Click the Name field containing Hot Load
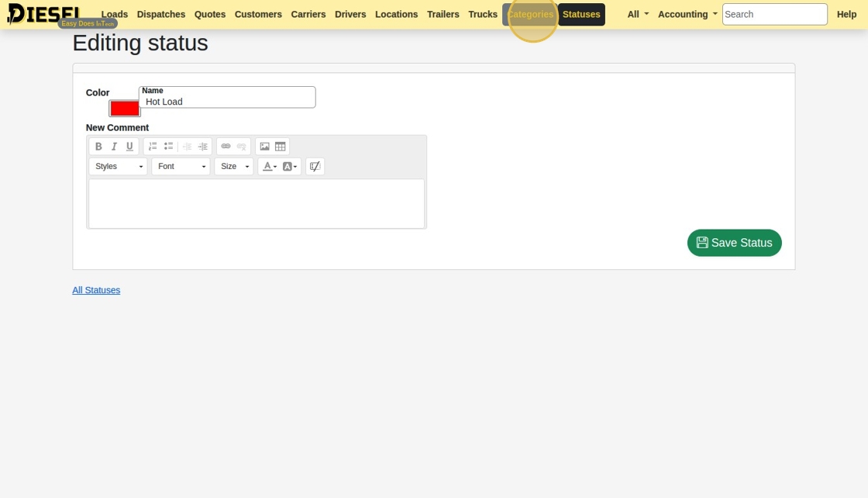Screen dimensions: 868x498 pos(227,98)
